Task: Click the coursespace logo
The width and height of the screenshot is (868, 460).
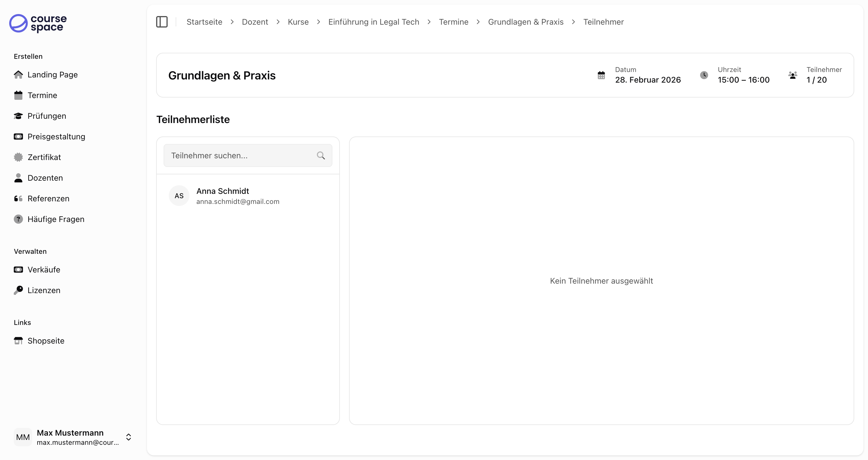Action: (38, 23)
